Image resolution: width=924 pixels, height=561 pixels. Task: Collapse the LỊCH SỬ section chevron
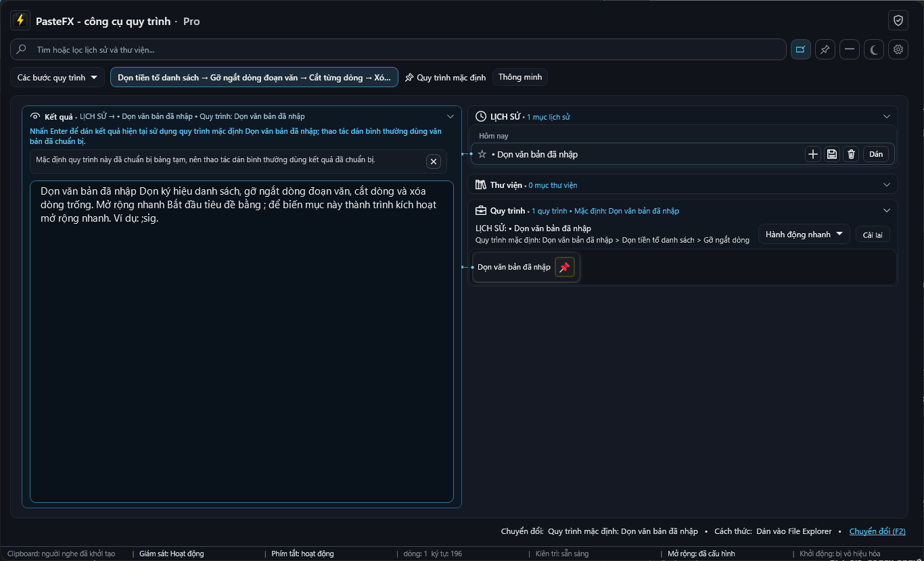click(x=887, y=116)
